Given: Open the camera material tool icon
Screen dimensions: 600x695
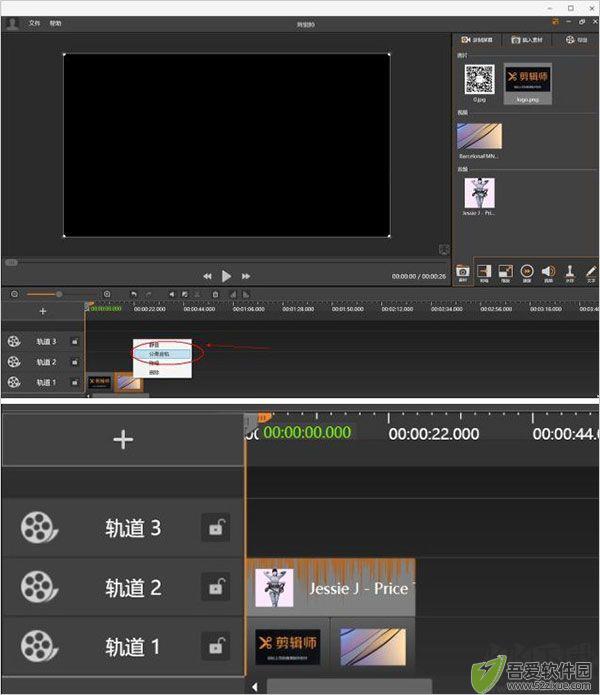Looking at the screenshot, I should click(x=463, y=272).
